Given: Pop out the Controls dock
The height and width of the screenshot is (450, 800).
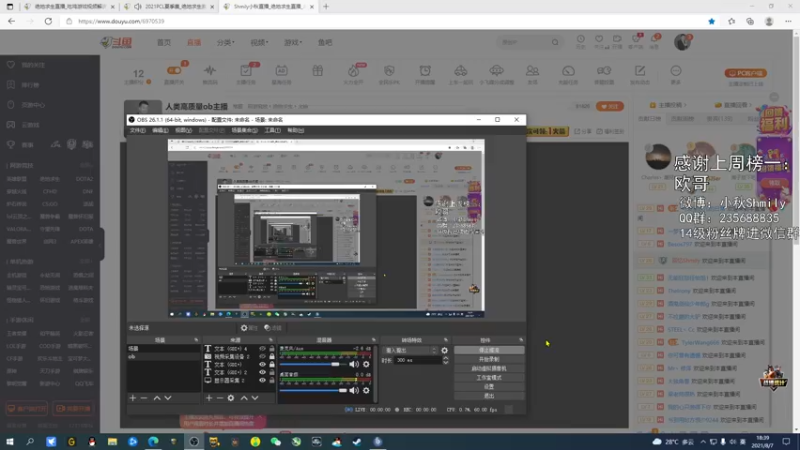Looking at the screenshot, I should [521, 340].
